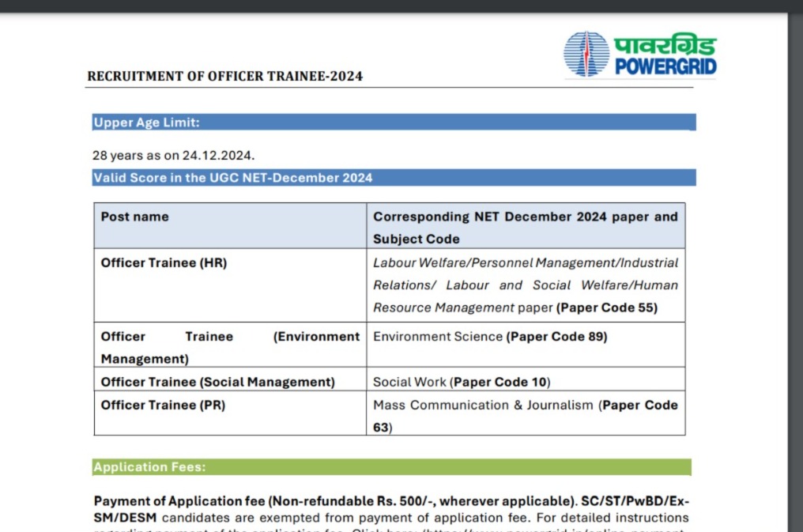Click the red lightning symbol inside the logo

tap(586, 52)
